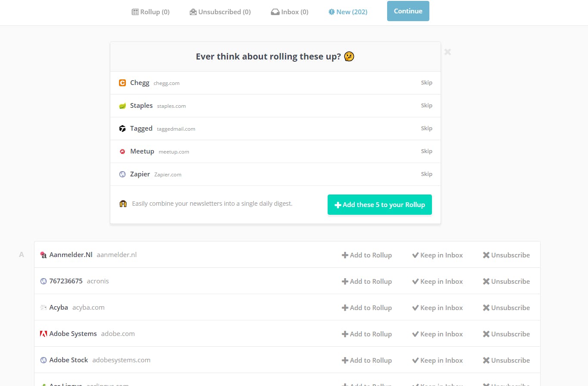Click the Adobe Stock sender name
Viewport: 588px width, 386px height.
[69, 360]
